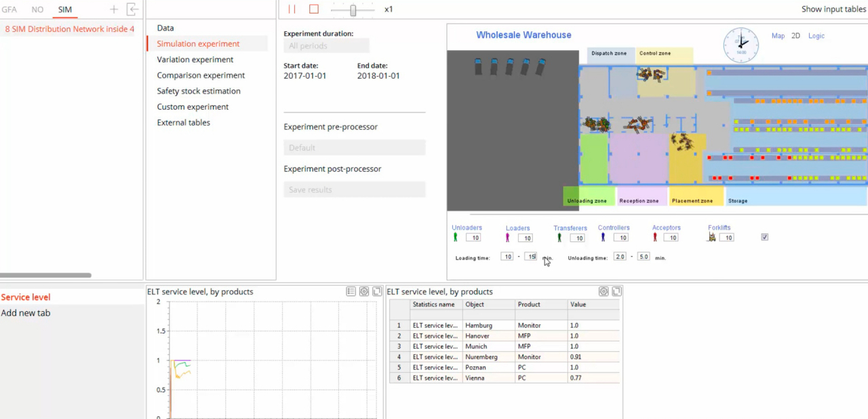Click the simulation clock face
The height and width of the screenshot is (419, 868).
[x=741, y=46]
